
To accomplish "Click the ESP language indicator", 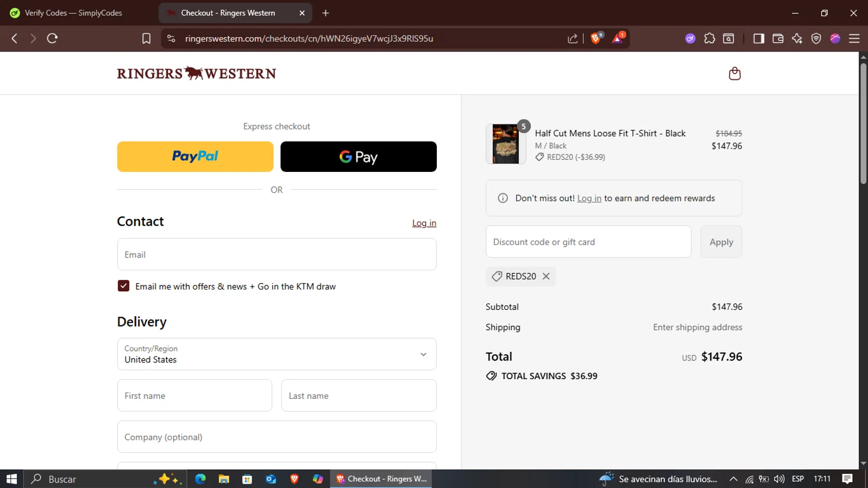I will point(798,479).
